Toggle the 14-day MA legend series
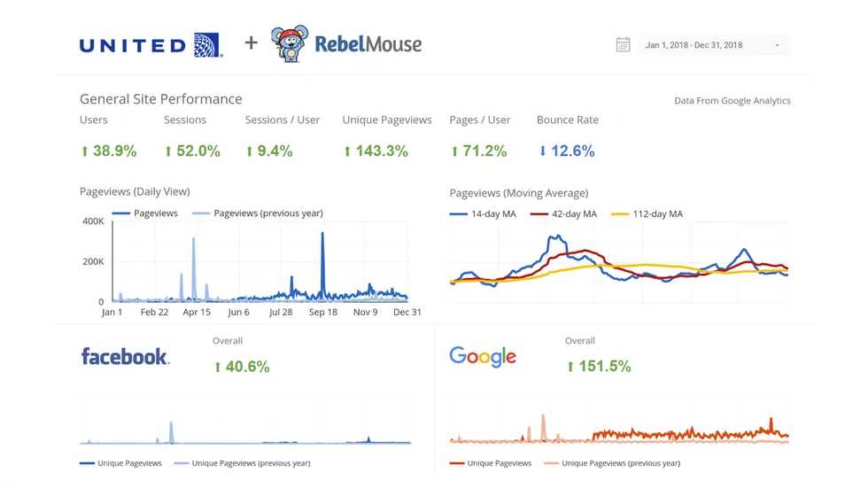This screenshot has width=868, height=488. [484, 213]
